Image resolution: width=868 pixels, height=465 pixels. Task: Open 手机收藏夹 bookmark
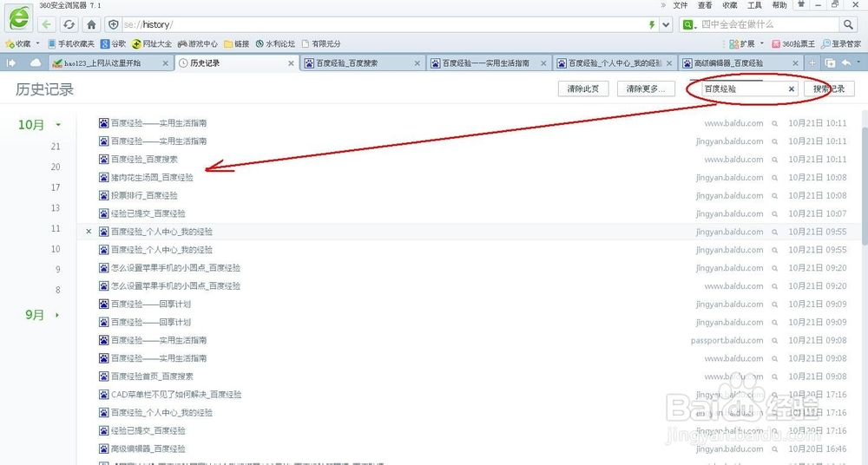tap(71, 43)
